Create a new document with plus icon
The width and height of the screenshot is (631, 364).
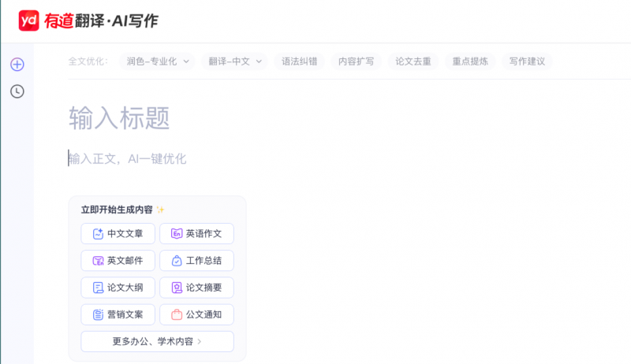(x=17, y=65)
